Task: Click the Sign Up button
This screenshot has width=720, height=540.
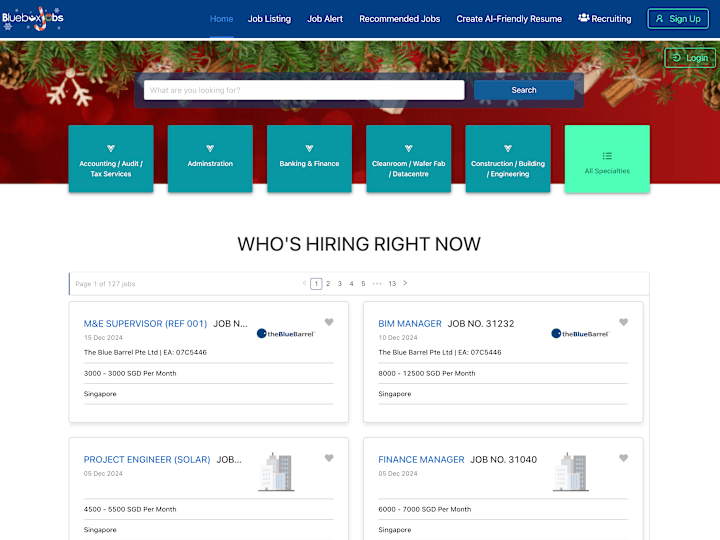Action: [678, 19]
